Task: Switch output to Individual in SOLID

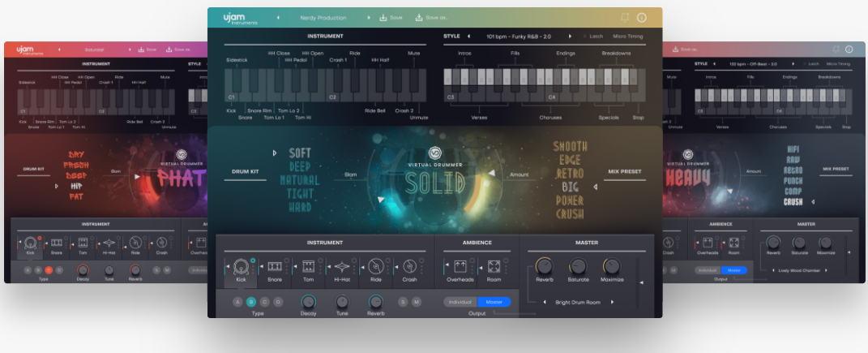Action: [460, 302]
